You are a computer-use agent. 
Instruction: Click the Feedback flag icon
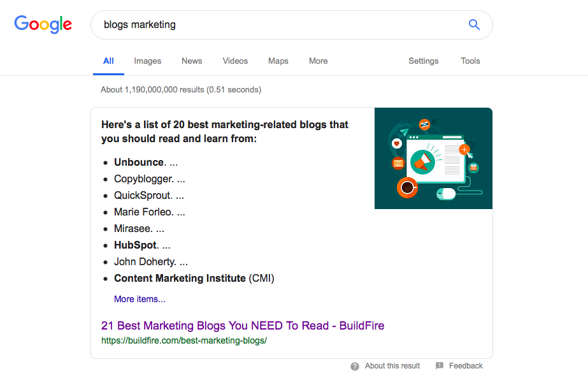(x=440, y=366)
